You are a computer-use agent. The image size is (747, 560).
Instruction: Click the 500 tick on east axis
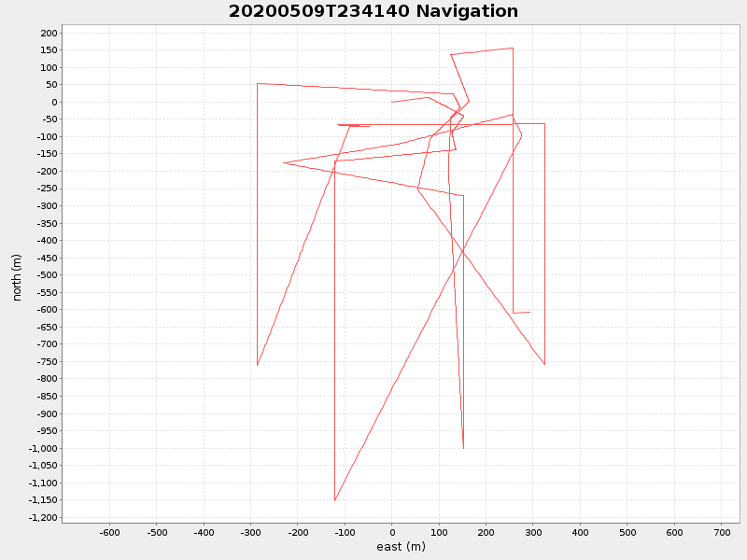627,532
